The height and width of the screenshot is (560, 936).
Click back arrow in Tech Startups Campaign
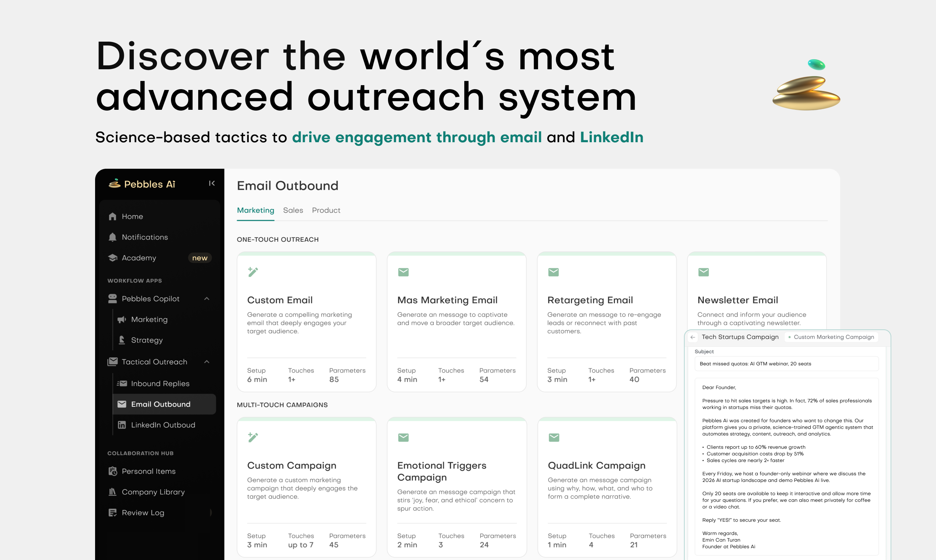[692, 337]
